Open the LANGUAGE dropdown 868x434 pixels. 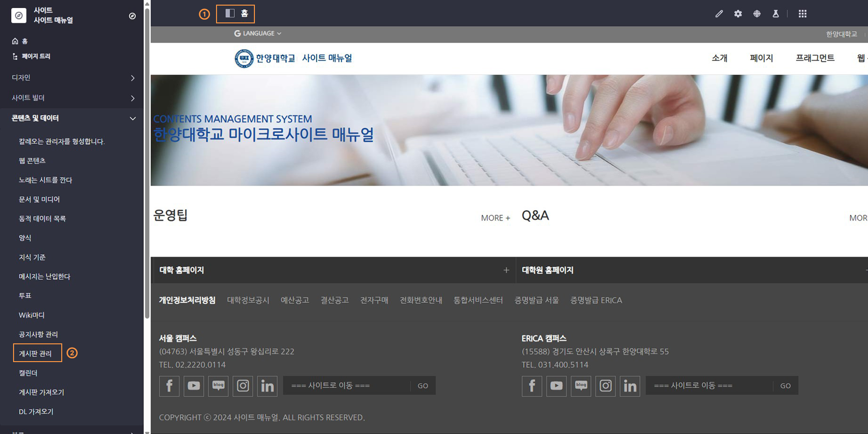[257, 33]
